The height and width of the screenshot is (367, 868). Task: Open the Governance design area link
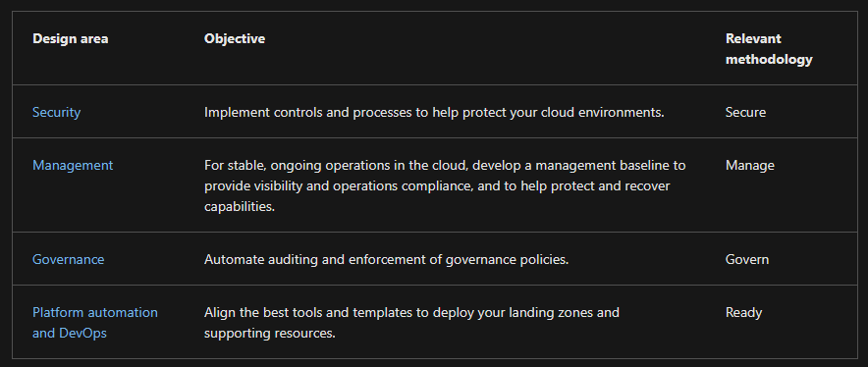[68, 259]
